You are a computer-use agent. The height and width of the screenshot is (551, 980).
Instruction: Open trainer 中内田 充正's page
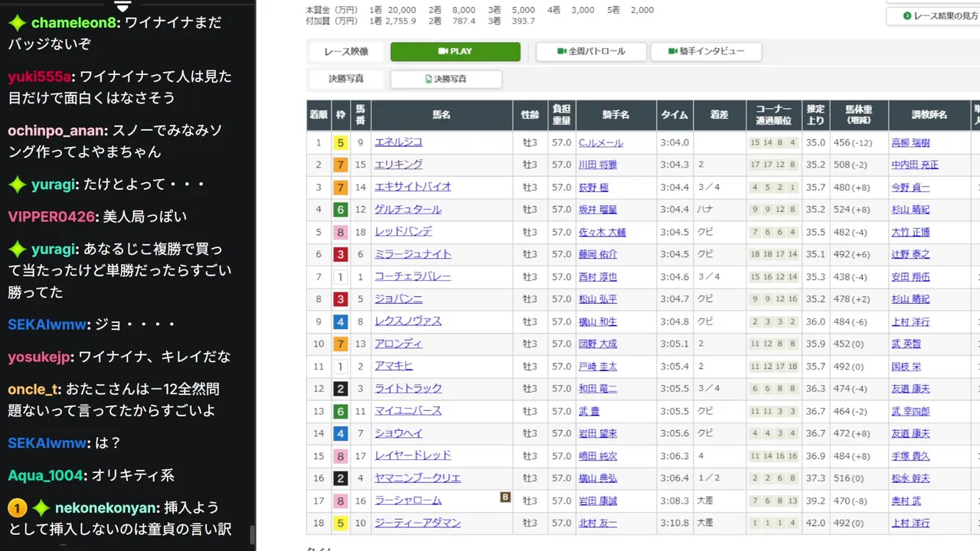click(916, 165)
